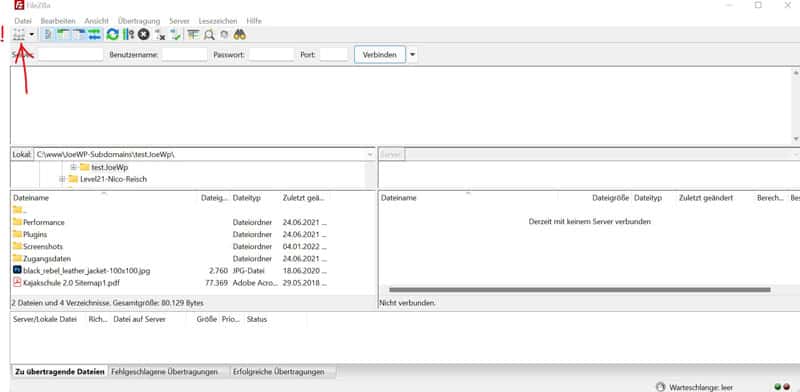The width and height of the screenshot is (800, 392).
Task: Open the Übertragung menu
Action: 139,21
